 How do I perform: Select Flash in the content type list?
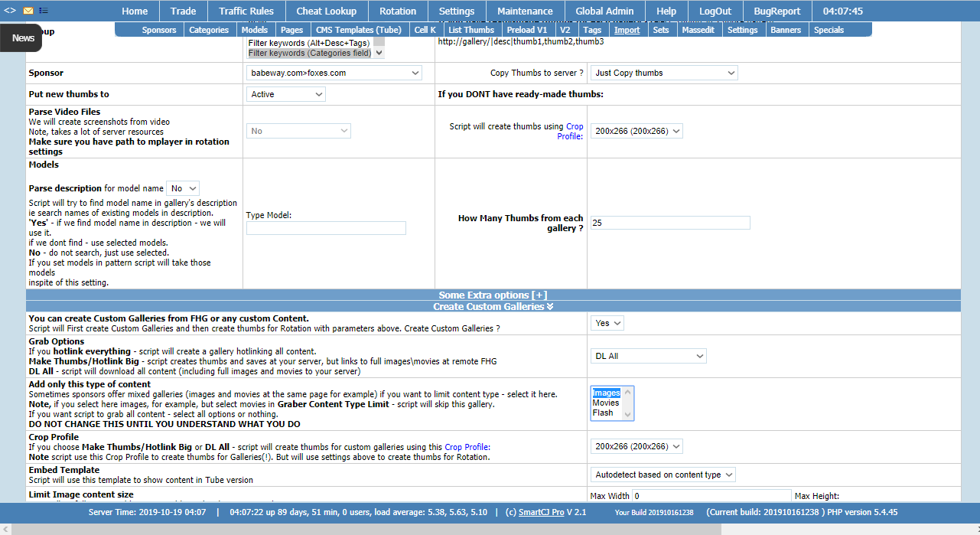(x=603, y=413)
